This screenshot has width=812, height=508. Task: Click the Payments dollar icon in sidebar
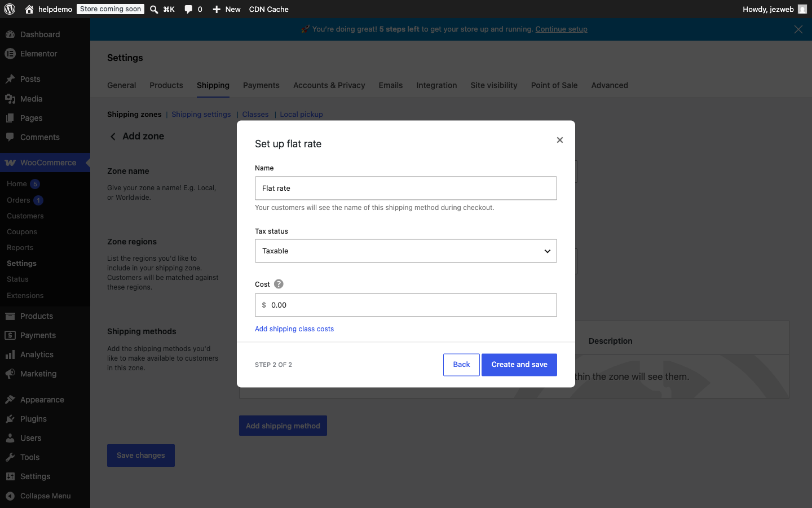tap(10, 335)
